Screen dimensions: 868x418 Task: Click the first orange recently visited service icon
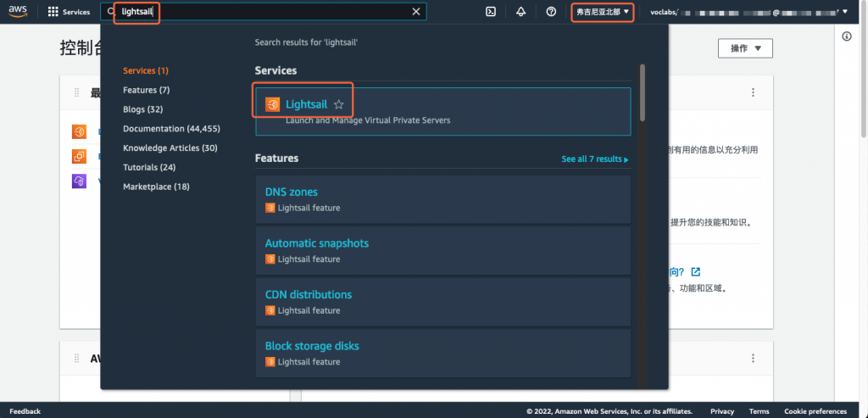(79, 131)
